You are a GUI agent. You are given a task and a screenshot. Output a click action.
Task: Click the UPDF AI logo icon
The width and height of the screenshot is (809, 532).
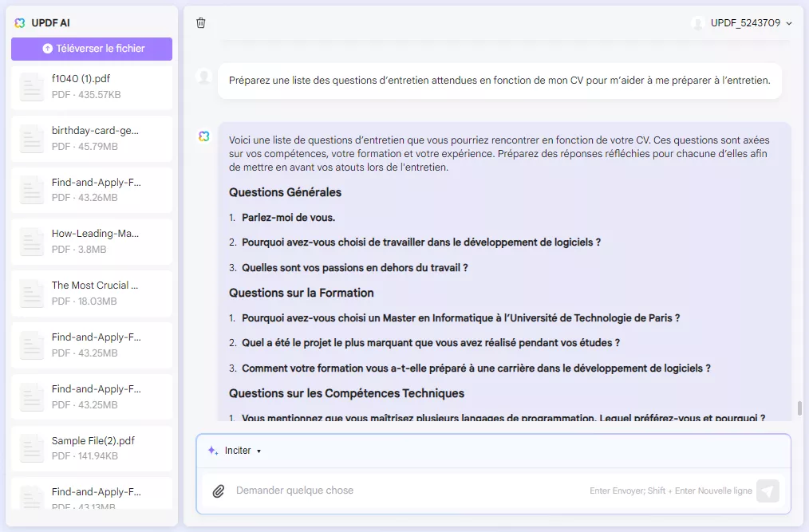(20, 23)
